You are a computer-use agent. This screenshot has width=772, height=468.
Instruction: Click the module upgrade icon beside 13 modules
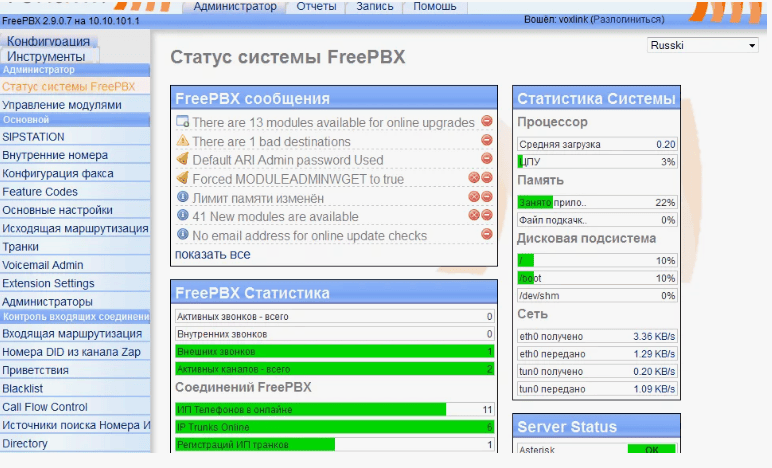click(183, 121)
